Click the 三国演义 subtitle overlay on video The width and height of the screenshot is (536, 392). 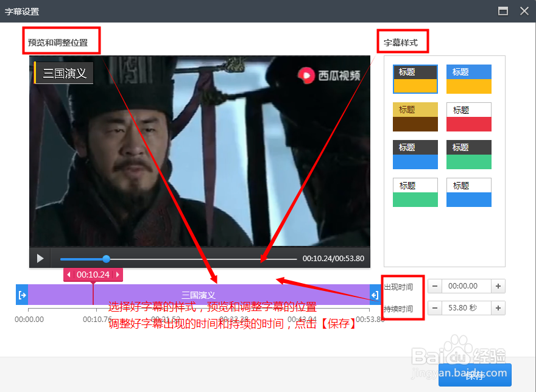63,73
